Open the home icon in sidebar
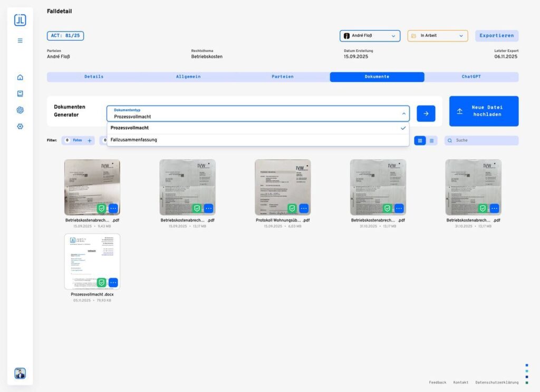 click(20, 78)
